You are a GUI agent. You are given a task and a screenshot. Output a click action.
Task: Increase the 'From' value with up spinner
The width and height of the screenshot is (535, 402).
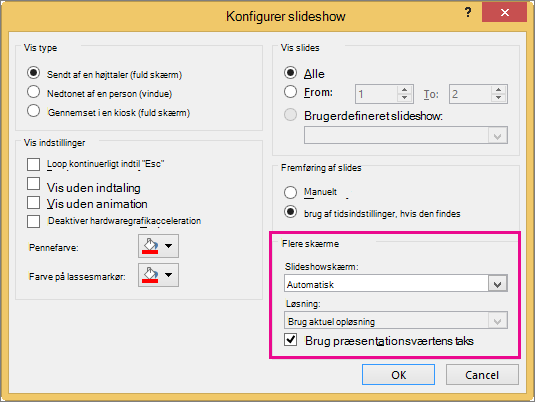tap(405, 90)
